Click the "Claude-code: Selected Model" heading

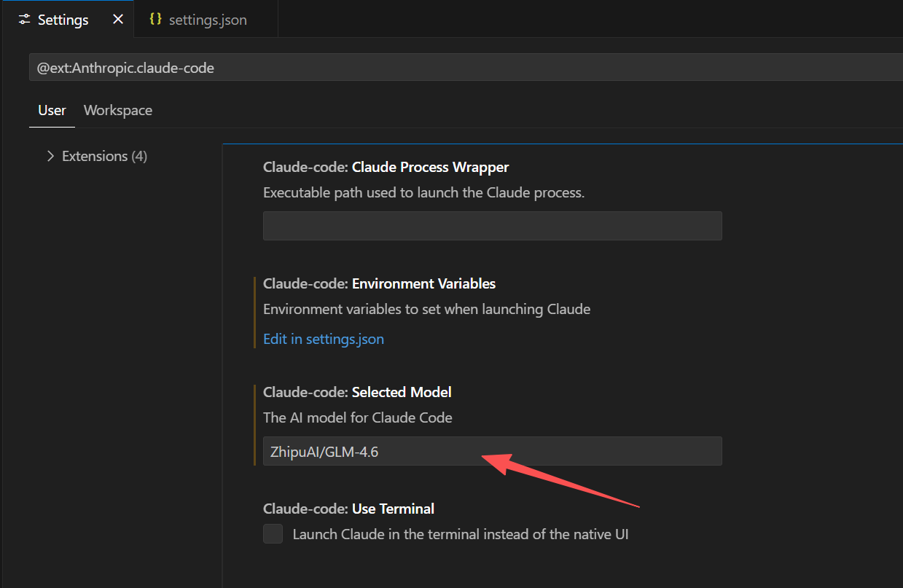[357, 392]
